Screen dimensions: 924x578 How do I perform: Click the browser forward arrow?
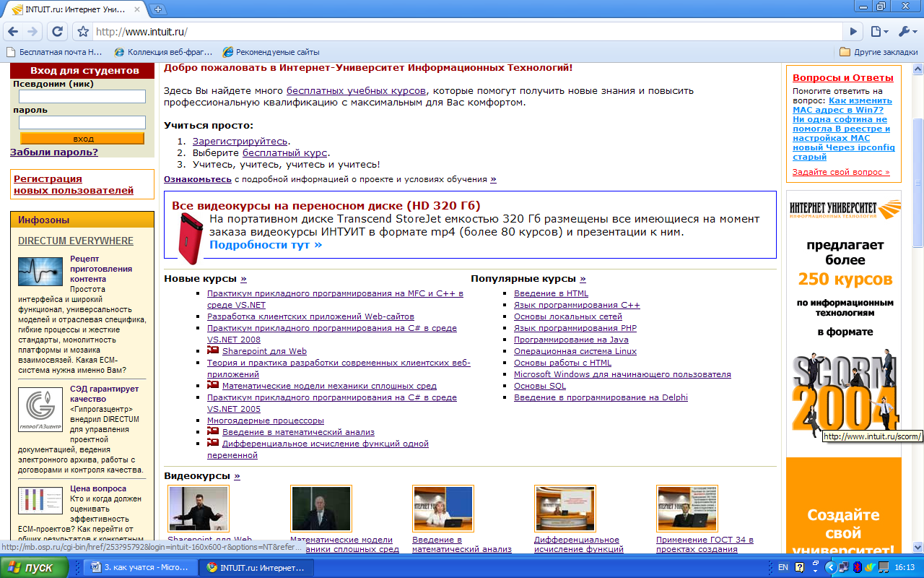(x=32, y=31)
